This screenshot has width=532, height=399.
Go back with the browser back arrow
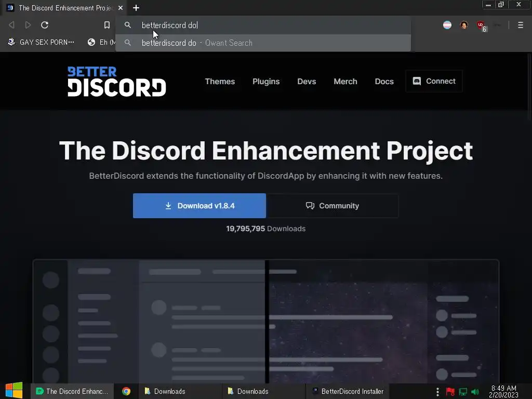[11, 25]
